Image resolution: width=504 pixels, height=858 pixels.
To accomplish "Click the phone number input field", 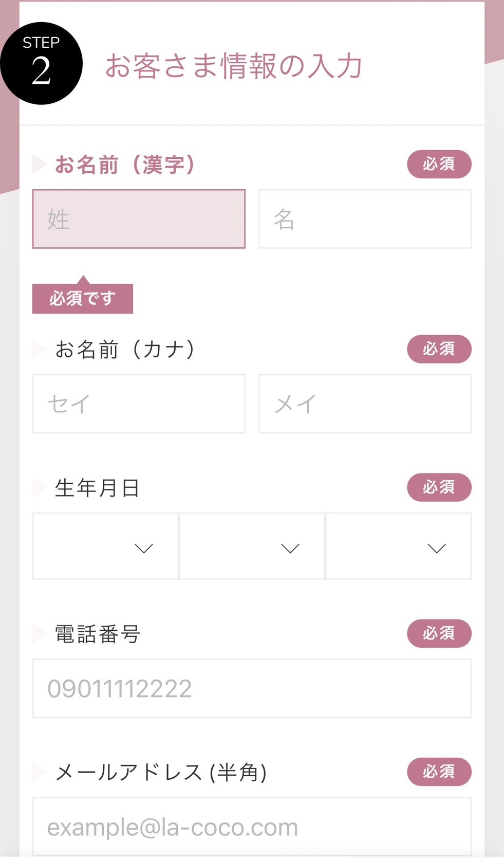I will tap(252, 688).
